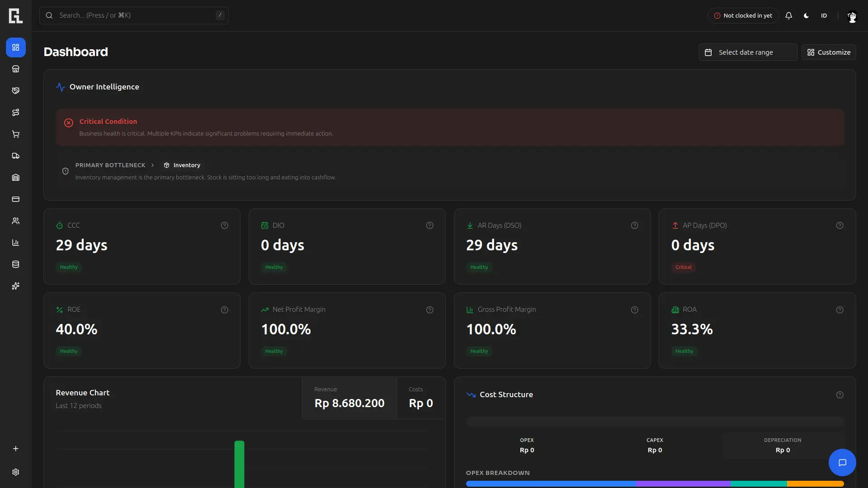Select the Revenue tab in Revenue Chart

[x=349, y=398]
